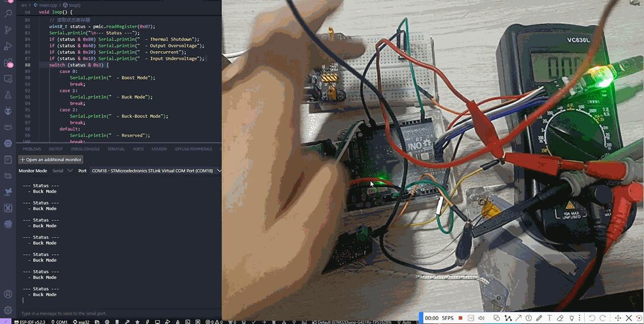Pause the screen recording
Screen dimensions: 644x324
click(471, 318)
